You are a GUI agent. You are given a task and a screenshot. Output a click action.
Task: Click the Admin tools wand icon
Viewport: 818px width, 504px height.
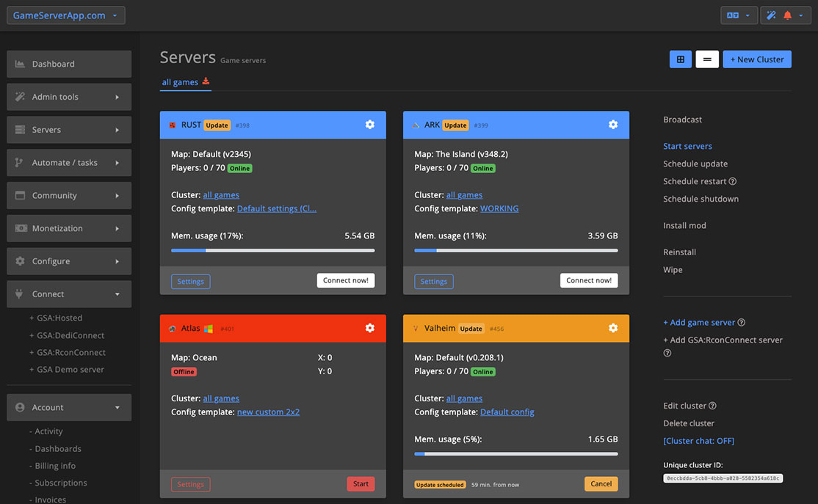(20, 96)
